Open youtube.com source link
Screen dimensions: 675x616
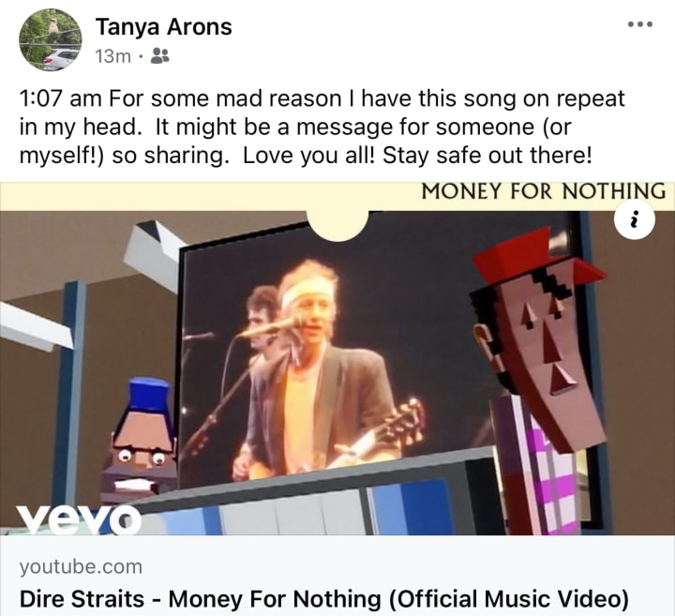coord(81,566)
